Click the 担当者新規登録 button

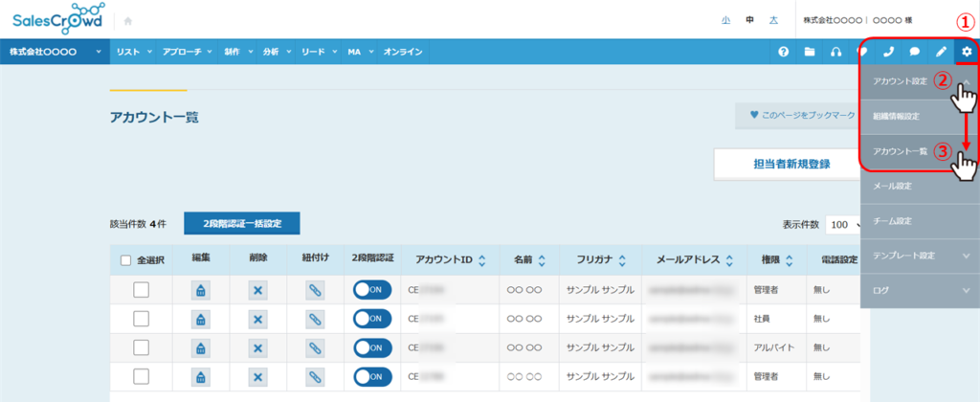click(x=791, y=164)
